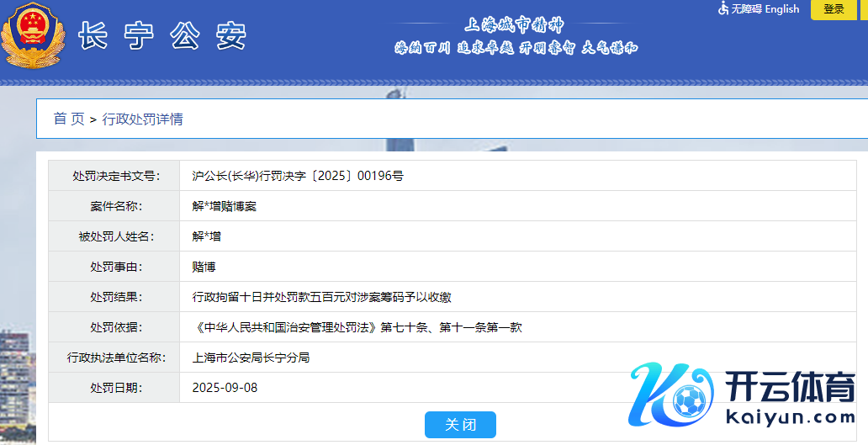Click the 处罚事由 value 赌博

click(x=204, y=267)
